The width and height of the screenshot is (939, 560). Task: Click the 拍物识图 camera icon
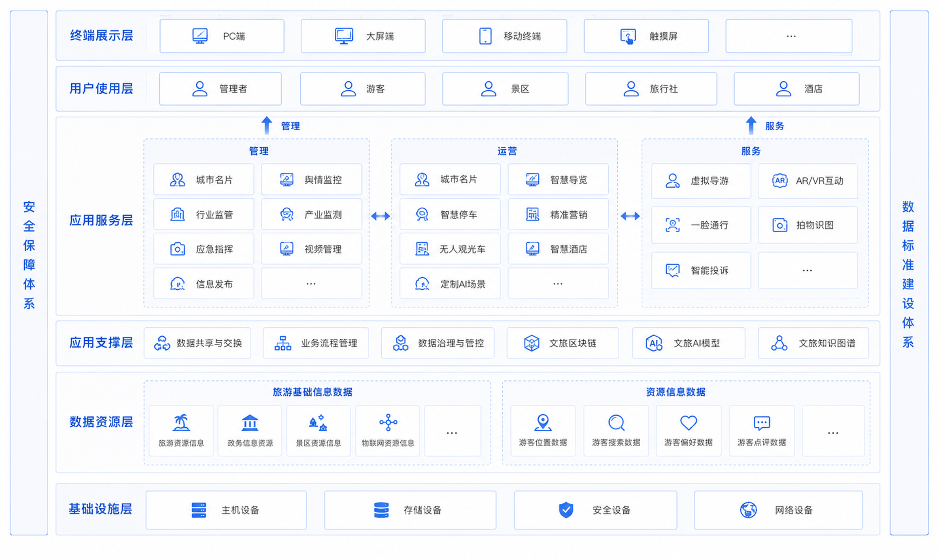click(780, 225)
